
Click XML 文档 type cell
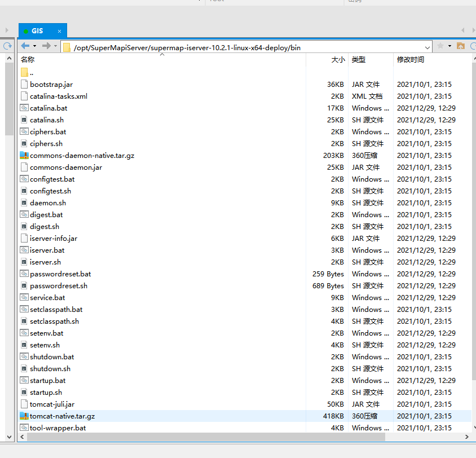point(367,96)
